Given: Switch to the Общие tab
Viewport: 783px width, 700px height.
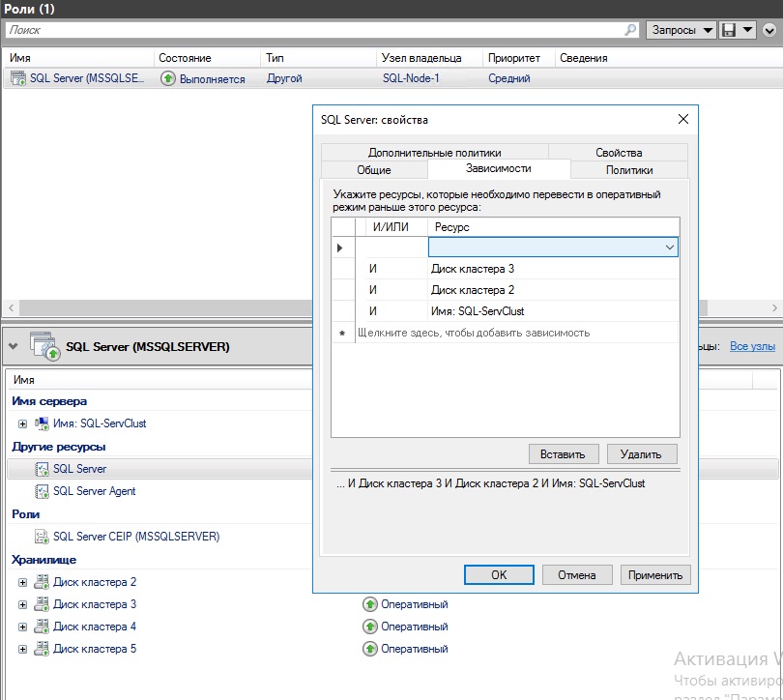Looking at the screenshot, I should [374, 170].
